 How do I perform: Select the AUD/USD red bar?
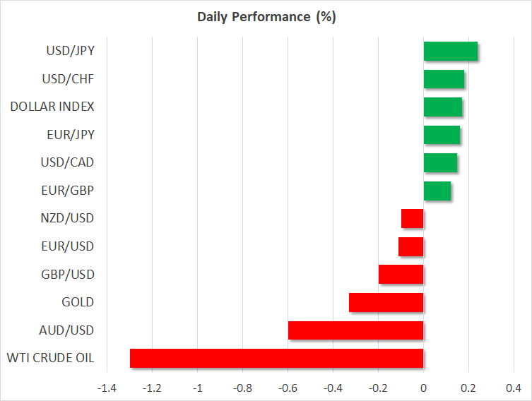click(x=355, y=330)
